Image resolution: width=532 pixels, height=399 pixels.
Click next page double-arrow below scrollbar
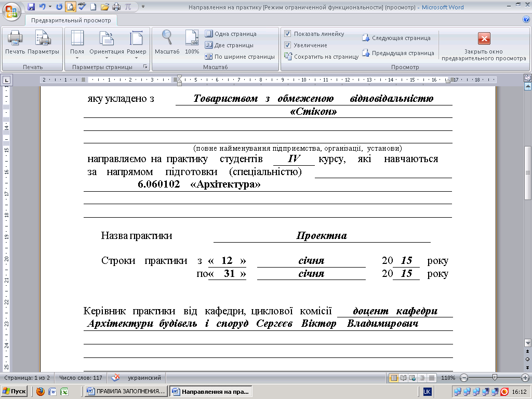(528, 367)
